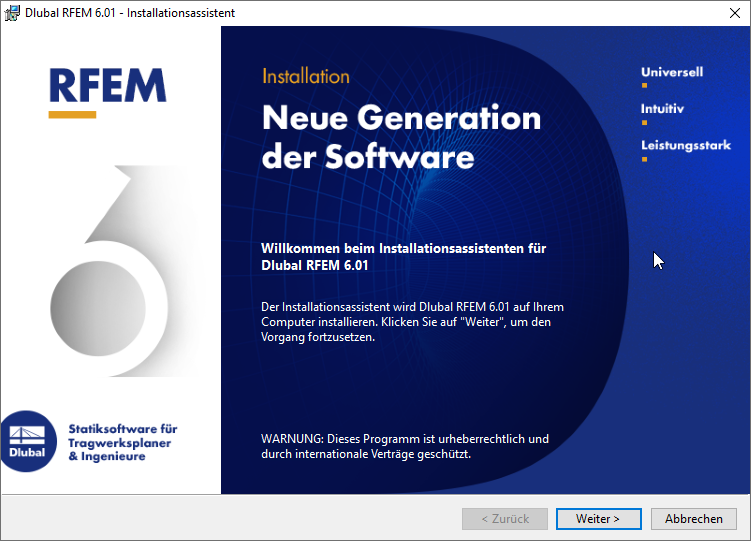Click 'Neue Generation der Software' headline
The height and width of the screenshot is (541, 751).
click(x=401, y=137)
